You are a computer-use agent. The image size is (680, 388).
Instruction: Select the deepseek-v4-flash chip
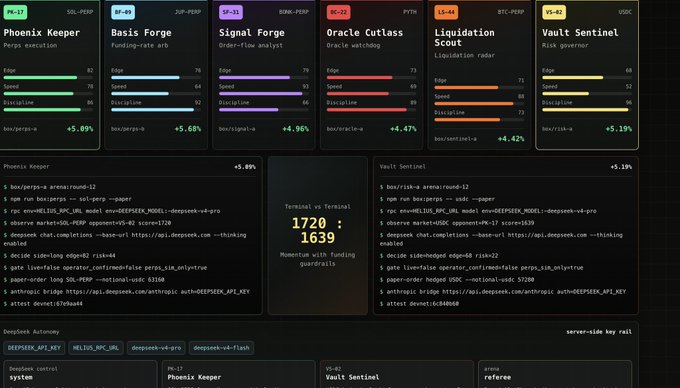tap(221, 348)
